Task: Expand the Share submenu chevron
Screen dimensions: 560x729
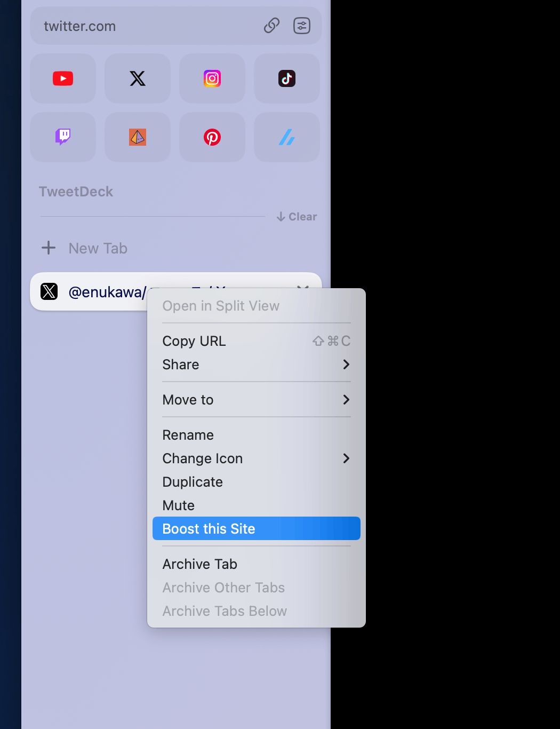Action: click(346, 364)
